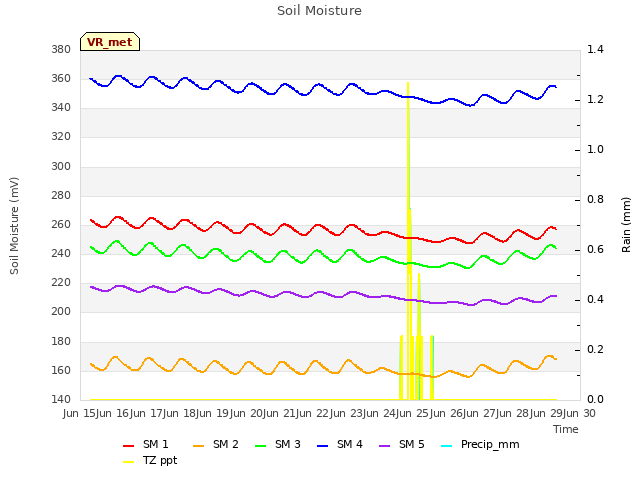The width and height of the screenshot is (640, 480).
Task: Click the 140 left axis value
Action: tap(61, 399)
